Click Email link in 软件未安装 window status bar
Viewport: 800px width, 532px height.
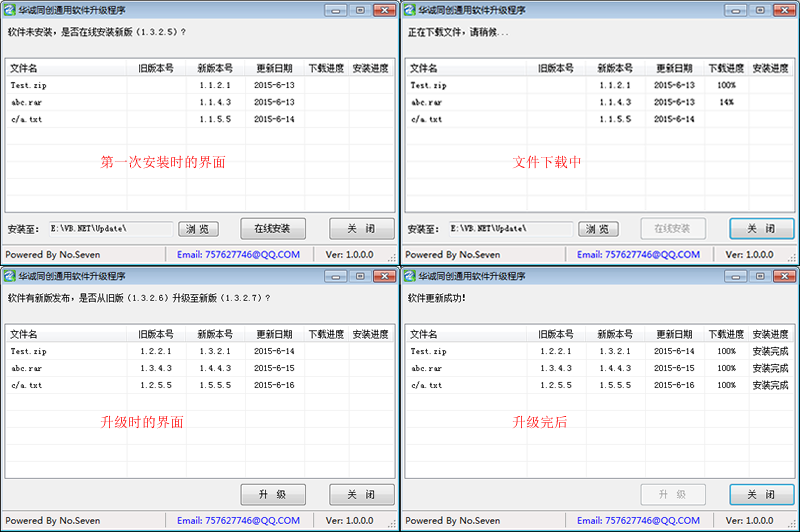[x=238, y=255]
